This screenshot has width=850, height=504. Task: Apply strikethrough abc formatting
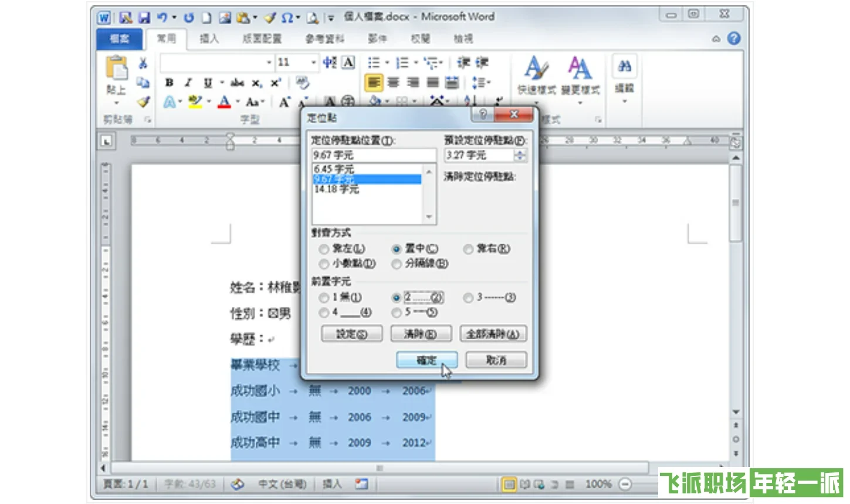pos(237,83)
